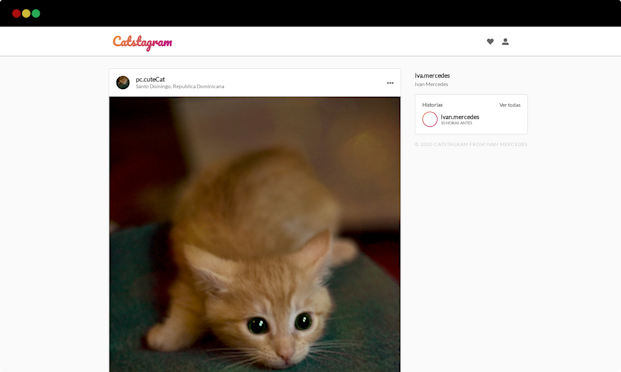Click the Catstagram logo
Image resolution: width=621 pixels, height=372 pixels.
(142, 42)
